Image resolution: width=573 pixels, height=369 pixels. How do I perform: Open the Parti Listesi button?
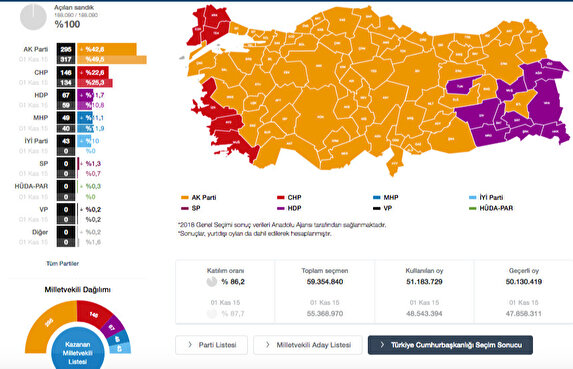[212, 345]
